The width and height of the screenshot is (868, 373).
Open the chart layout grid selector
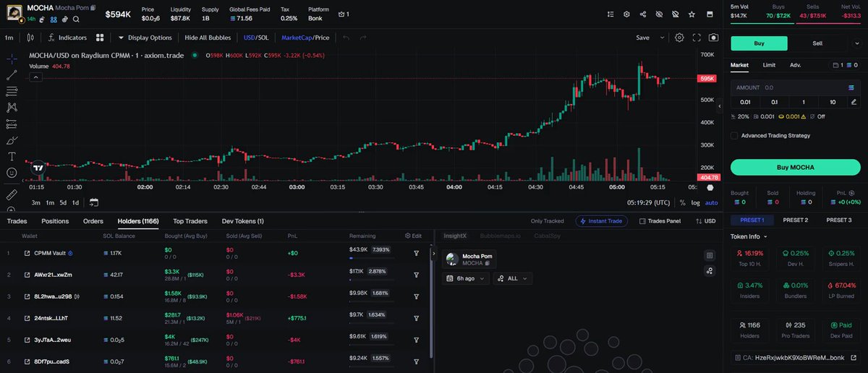click(101, 38)
